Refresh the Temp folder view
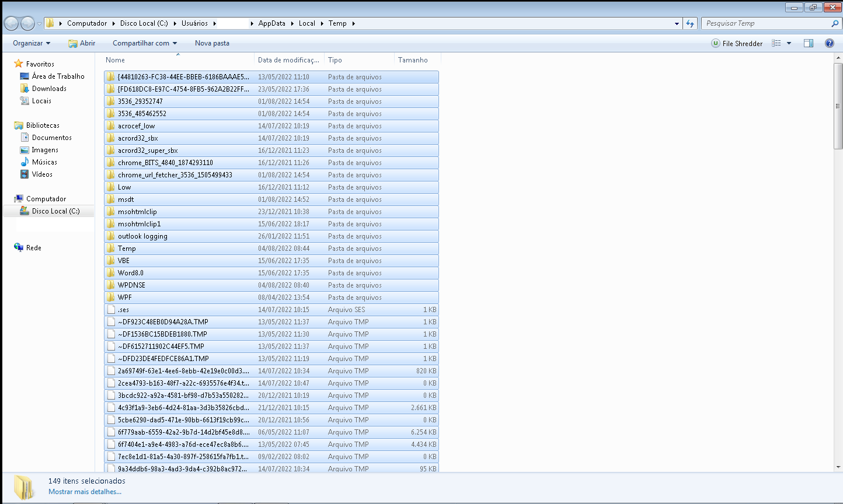This screenshot has height=504, width=843. point(690,23)
